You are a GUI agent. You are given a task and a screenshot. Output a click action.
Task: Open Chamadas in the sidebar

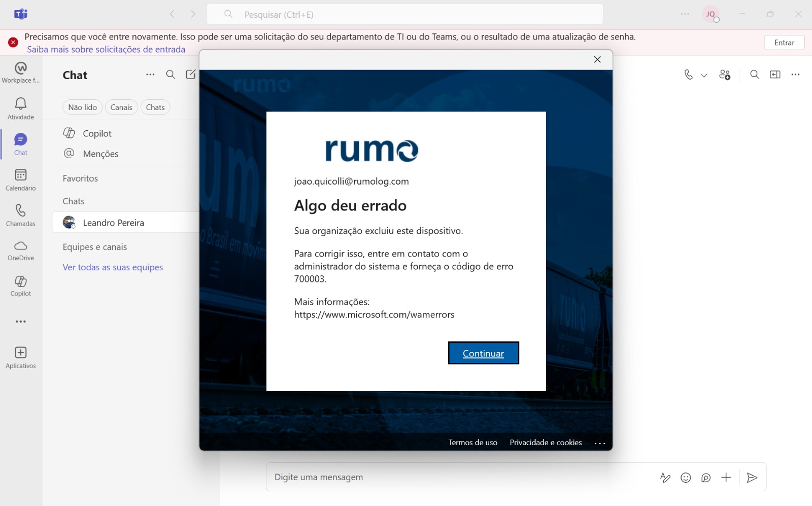(x=21, y=215)
